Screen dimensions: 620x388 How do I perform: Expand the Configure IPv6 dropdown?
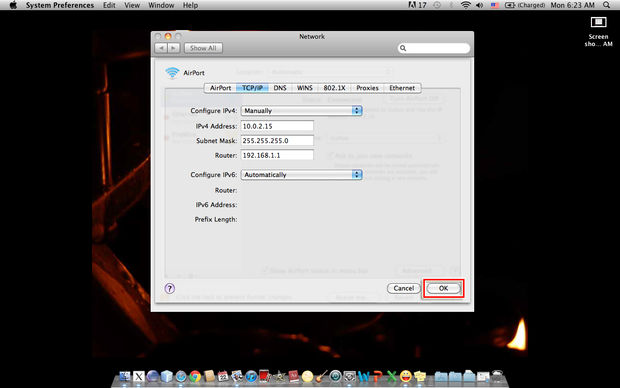[x=302, y=175]
